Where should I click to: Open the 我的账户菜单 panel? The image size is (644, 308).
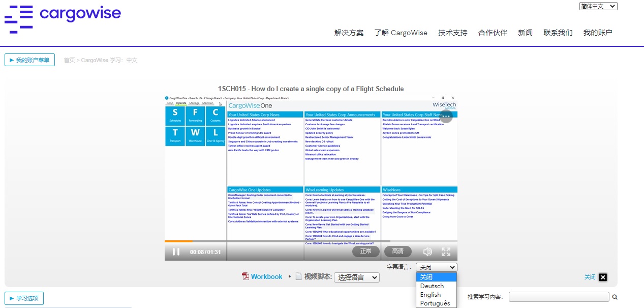(x=29, y=60)
